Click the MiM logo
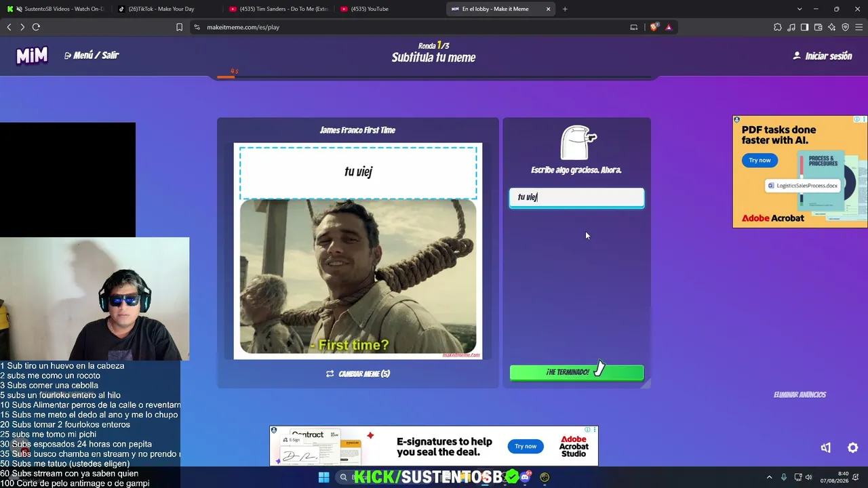Image resolution: width=868 pixels, height=488 pixels. pyautogui.click(x=32, y=56)
